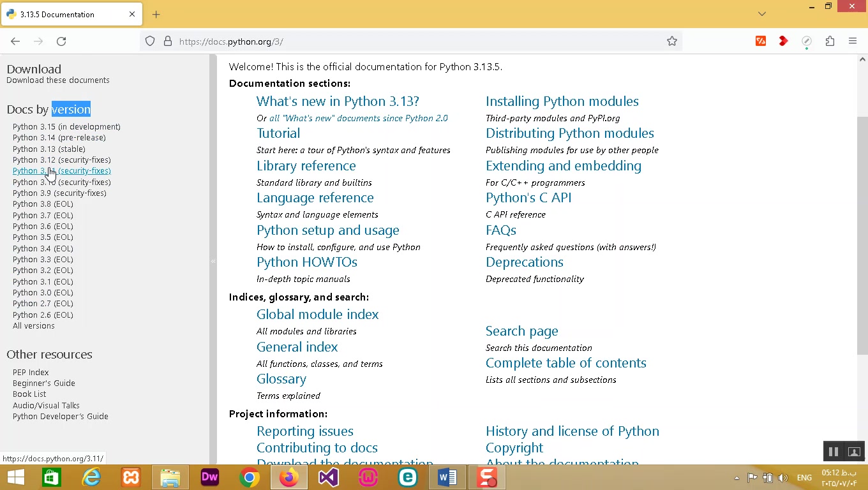Open Firefox hamburger application menu
This screenshot has width=868, height=490.
[x=853, y=41]
